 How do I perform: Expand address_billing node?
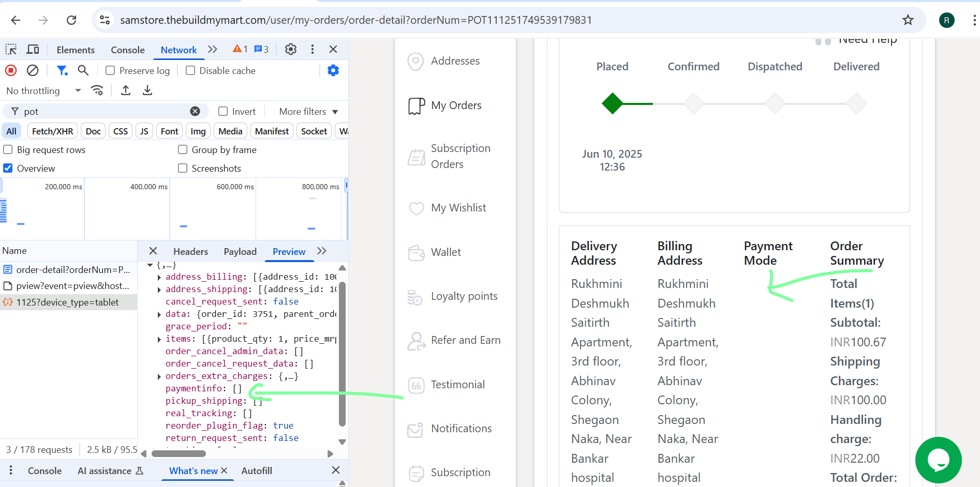pos(159,277)
